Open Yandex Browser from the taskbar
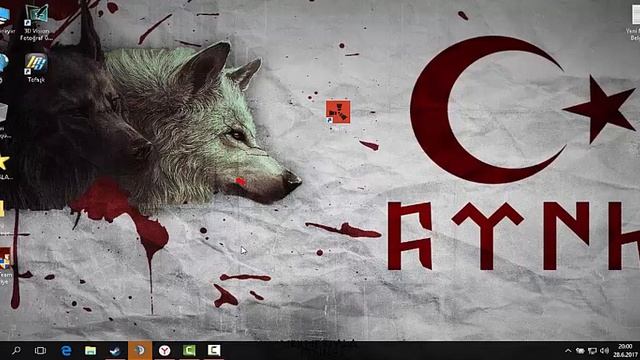Image resolution: width=640 pixels, height=360 pixels. [x=164, y=350]
